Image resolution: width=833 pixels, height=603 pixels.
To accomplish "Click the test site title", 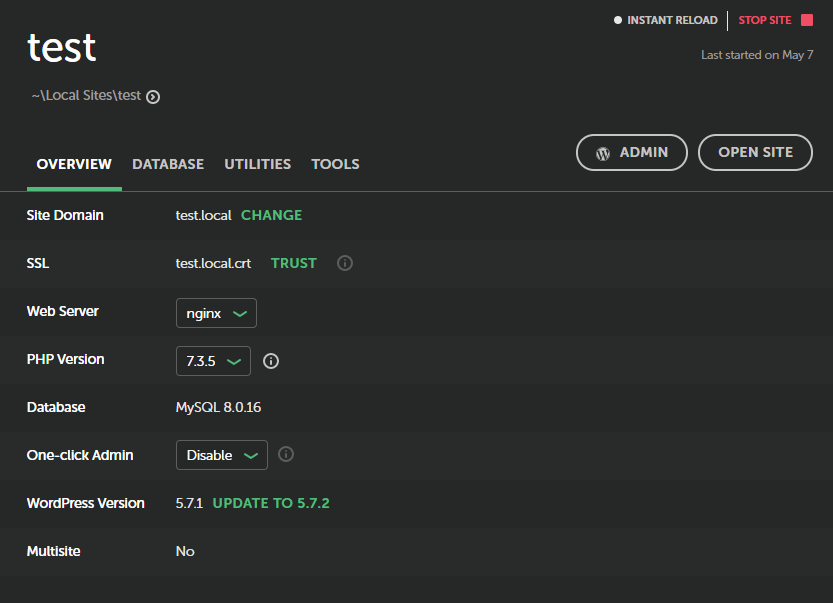I will pyautogui.click(x=62, y=47).
